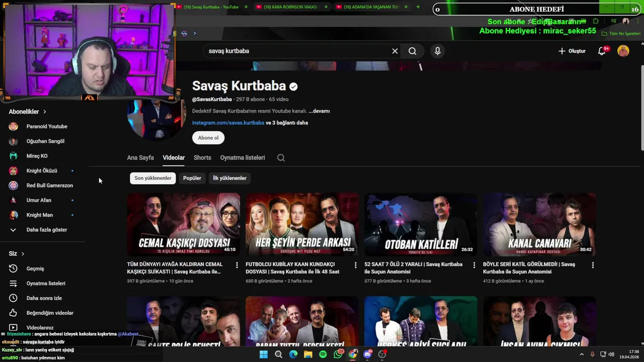This screenshot has width=644, height=362.
Task: Close the Savaş Kurtbaba browser tab
Action: coord(246,7)
